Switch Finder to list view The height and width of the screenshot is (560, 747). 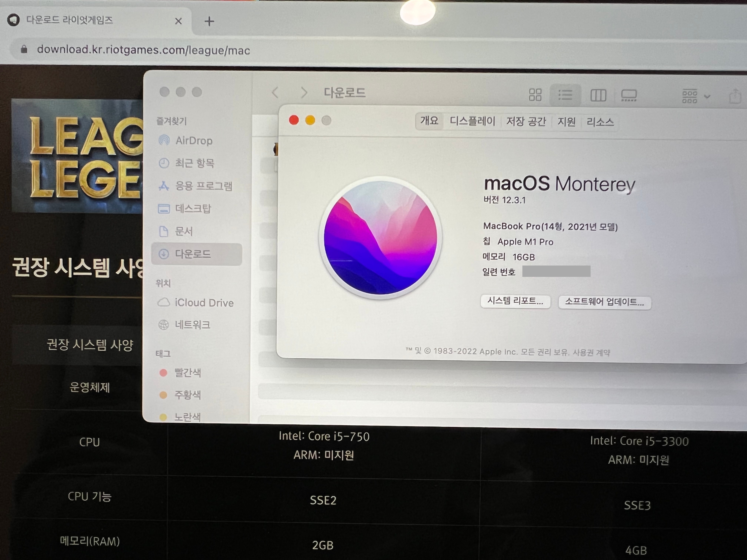(x=565, y=95)
